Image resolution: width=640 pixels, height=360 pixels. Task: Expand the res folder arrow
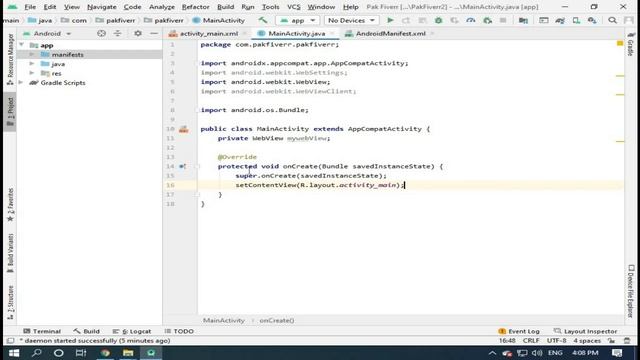coord(32,73)
